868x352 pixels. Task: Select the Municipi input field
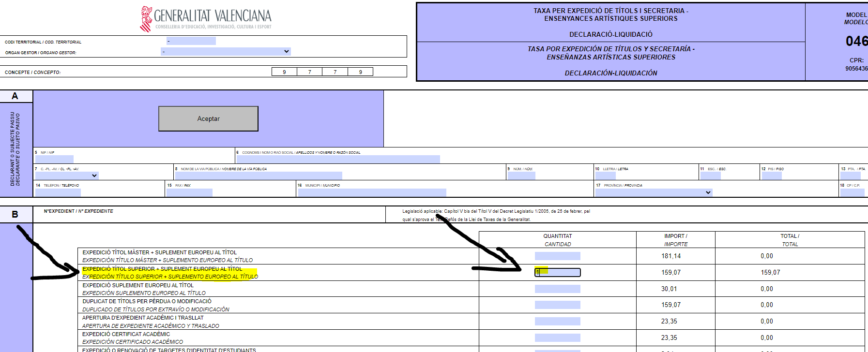pyautogui.click(x=372, y=192)
